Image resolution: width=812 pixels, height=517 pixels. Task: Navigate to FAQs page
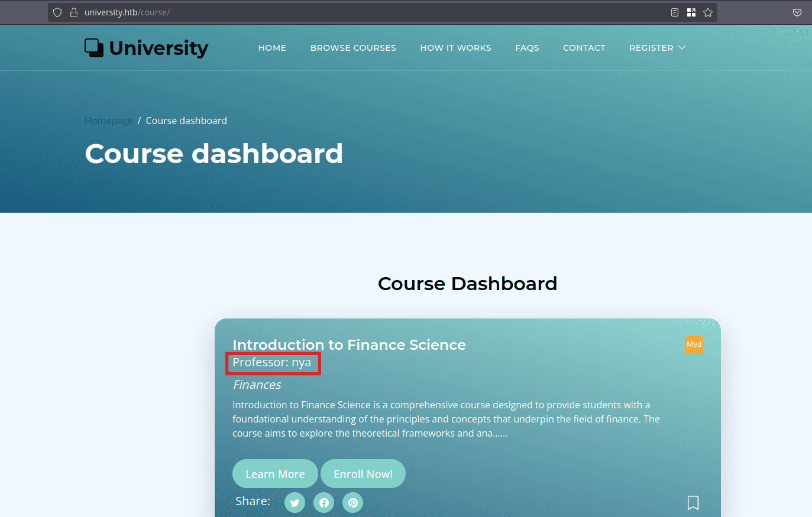click(x=527, y=48)
